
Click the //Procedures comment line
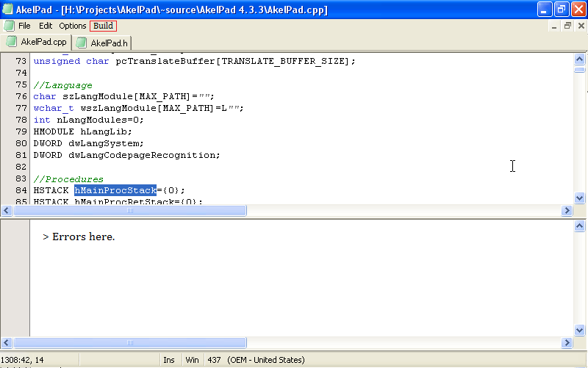coord(68,179)
